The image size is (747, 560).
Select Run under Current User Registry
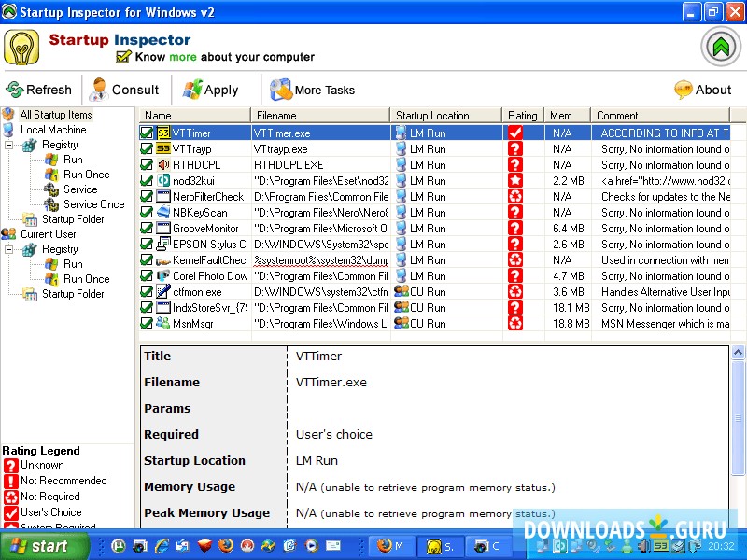pos(73,264)
